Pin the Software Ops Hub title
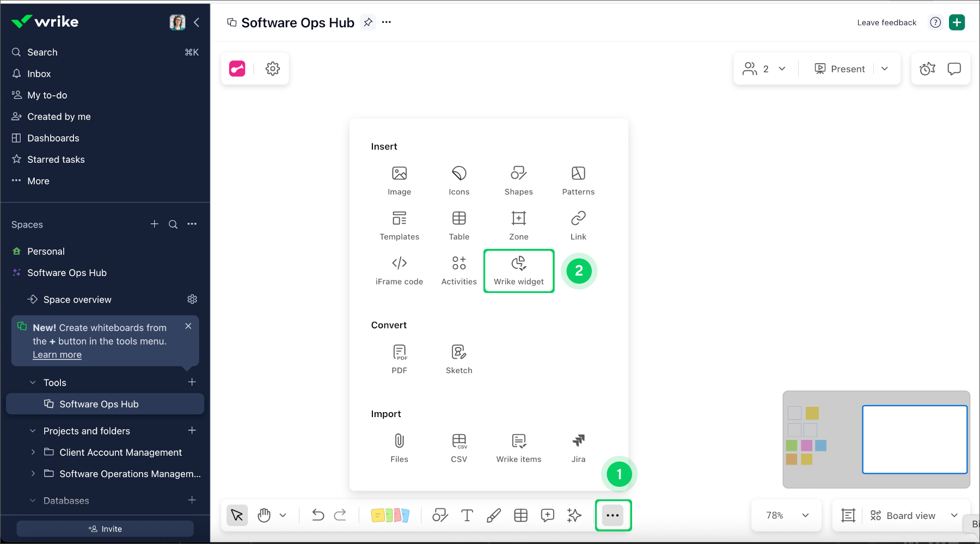 coord(368,22)
